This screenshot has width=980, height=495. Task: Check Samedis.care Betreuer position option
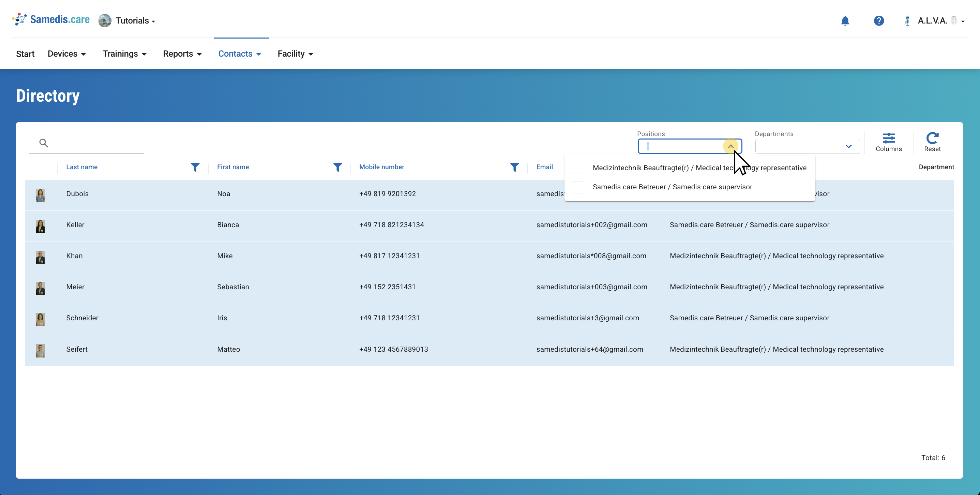pos(578,187)
